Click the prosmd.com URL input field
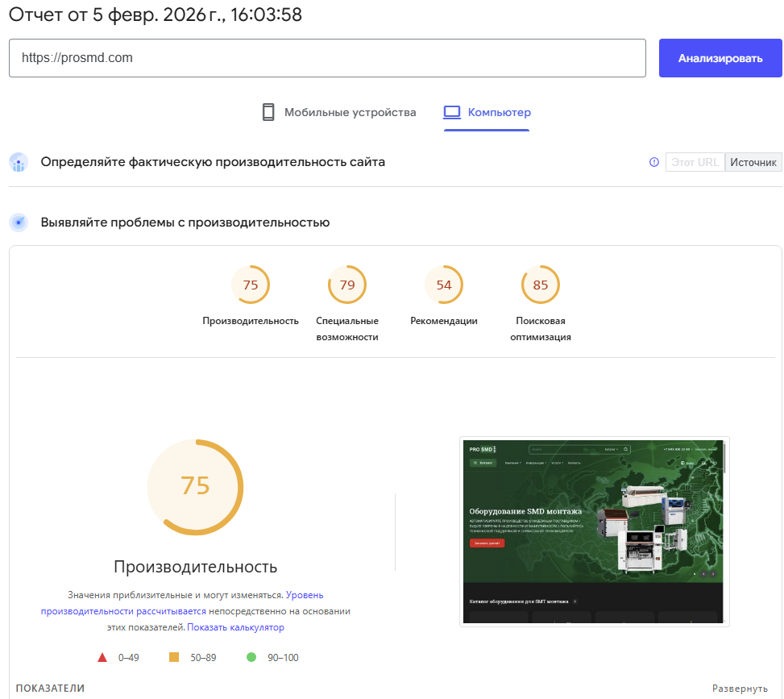This screenshot has width=784, height=699. [x=326, y=57]
